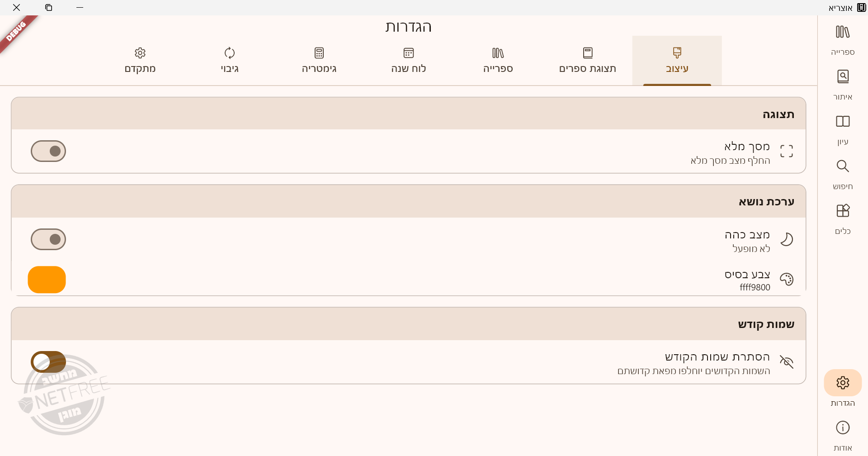
Task: Click the הגדרות gear in the sidebar
Action: click(842, 383)
